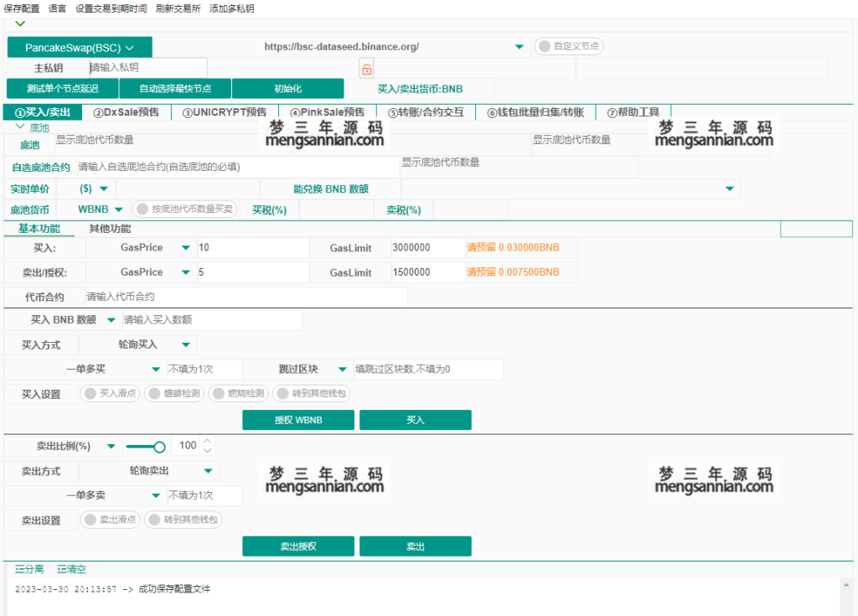858x616 pixels.
Task: Enable the 买入滑点 toggle
Action: pos(111,393)
